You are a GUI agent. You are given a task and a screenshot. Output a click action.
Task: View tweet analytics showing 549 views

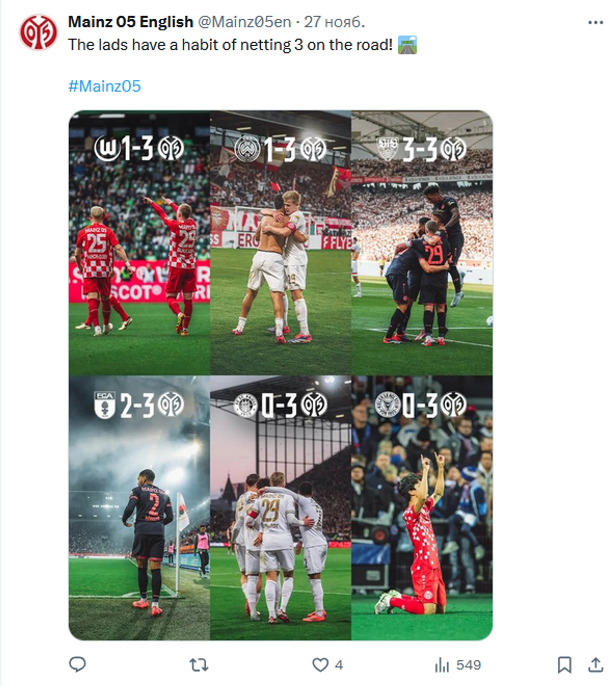pyautogui.click(x=458, y=665)
